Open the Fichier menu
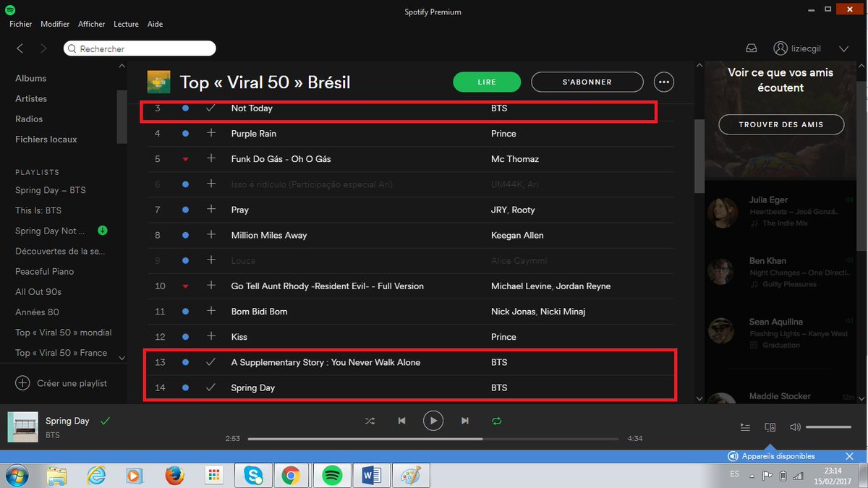868x488 pixels. click(20, 24)
